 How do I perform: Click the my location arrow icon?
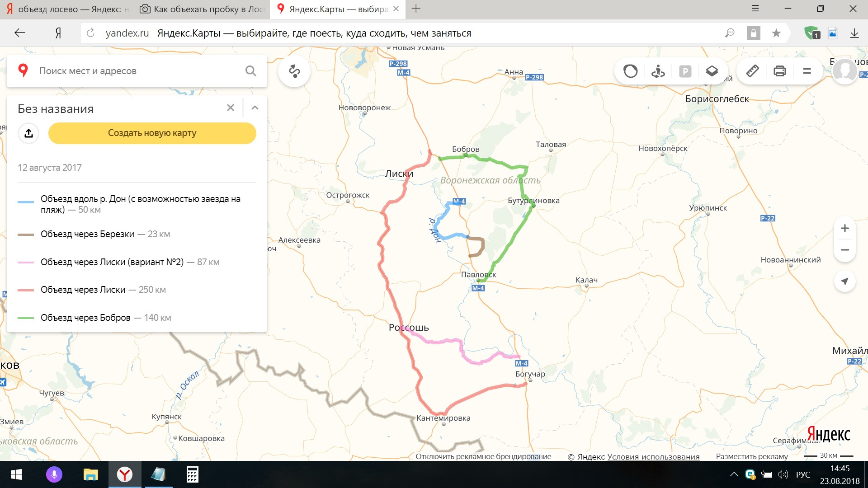[x=844, y=281]
